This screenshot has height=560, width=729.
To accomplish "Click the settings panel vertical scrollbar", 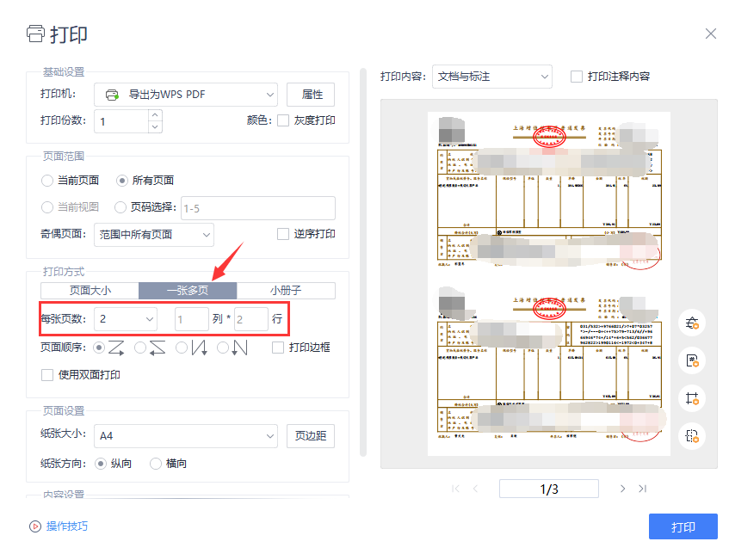I will tap(363, 262).
